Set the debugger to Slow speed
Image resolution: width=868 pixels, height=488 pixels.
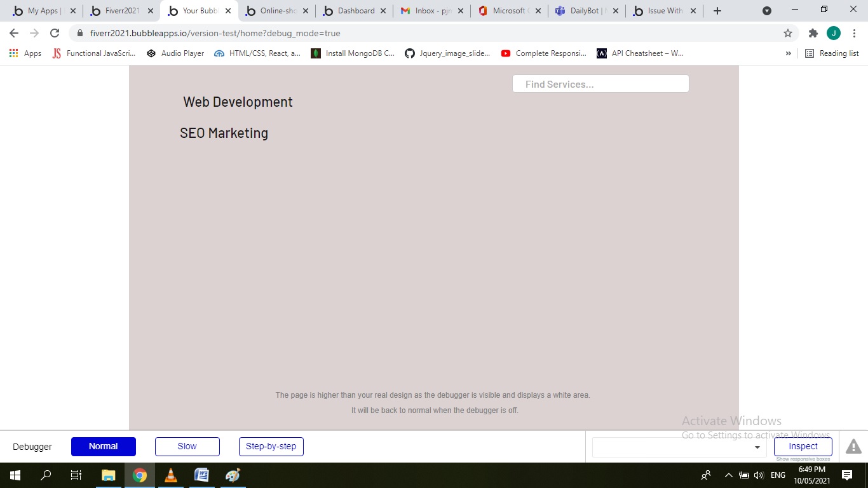pos(187,446)
